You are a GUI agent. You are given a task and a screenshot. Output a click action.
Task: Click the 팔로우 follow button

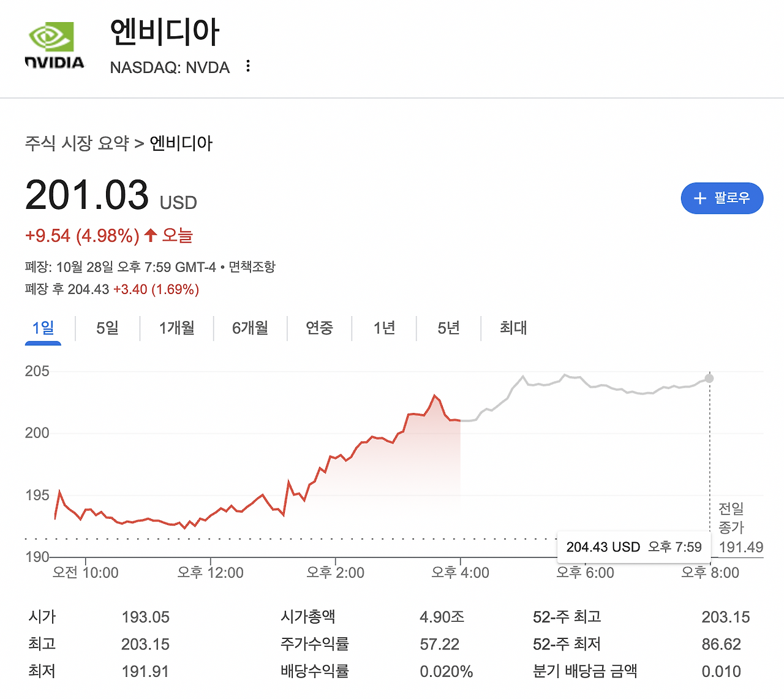tap(722, 198)
